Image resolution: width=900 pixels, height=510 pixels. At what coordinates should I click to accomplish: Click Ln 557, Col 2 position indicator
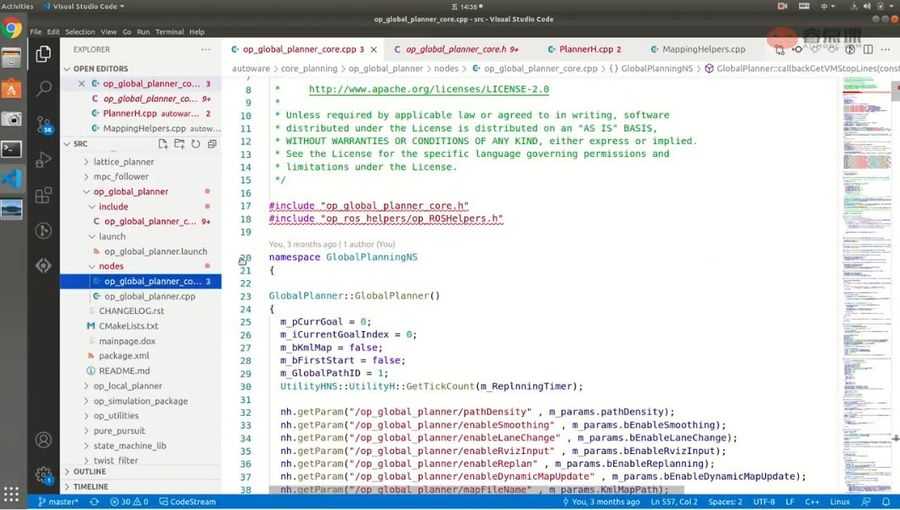coord(674,502)
